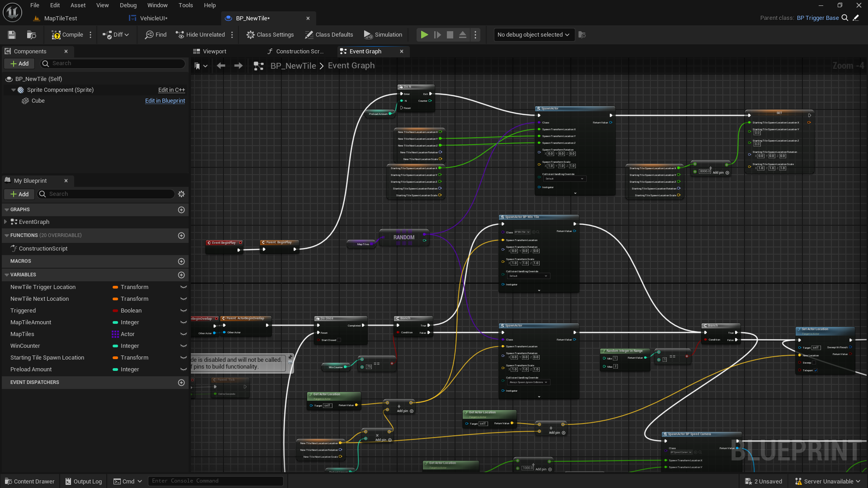
Task: Toggle visibility eye for Triggered variable
Action: click(184, 311)
